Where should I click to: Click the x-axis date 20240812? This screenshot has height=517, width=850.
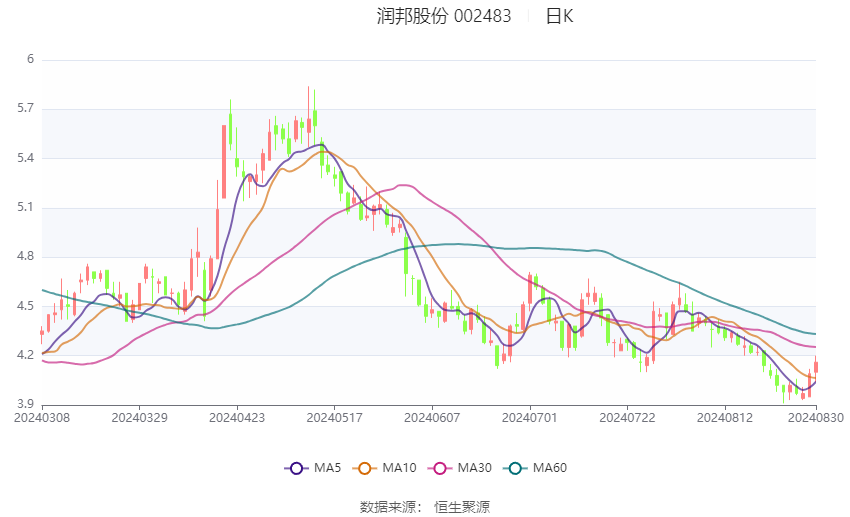tap(725, 418)
